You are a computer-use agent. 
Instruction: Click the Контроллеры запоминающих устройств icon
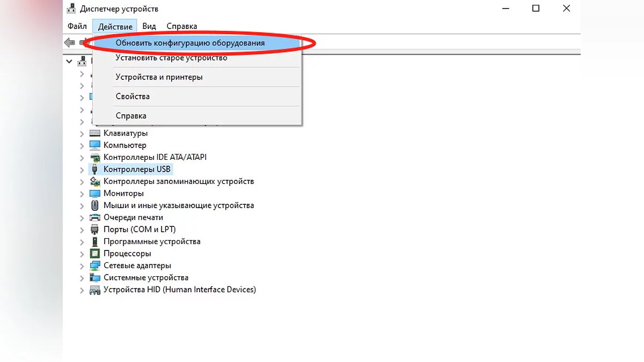tap(95, 181)
